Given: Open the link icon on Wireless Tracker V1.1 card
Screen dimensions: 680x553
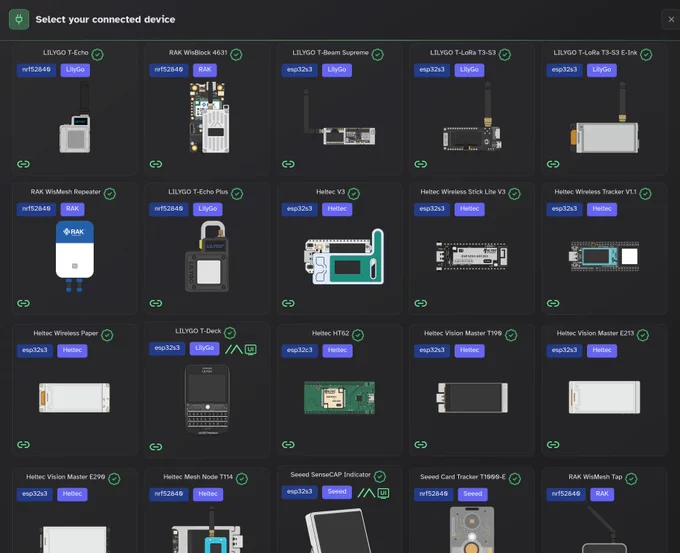Looking at the screenshot, I should (x=553, y=303).
